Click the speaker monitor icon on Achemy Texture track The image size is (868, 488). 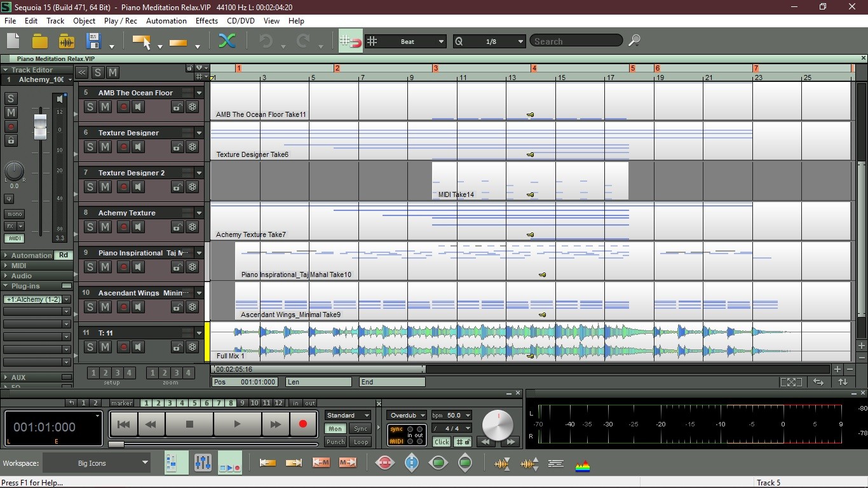click(139, 227)
